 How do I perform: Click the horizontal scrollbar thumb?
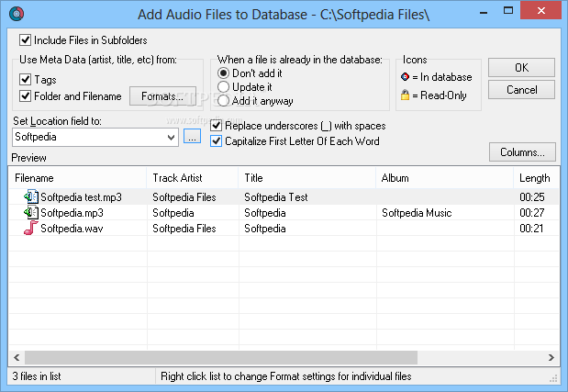click(x=221, y=358)
